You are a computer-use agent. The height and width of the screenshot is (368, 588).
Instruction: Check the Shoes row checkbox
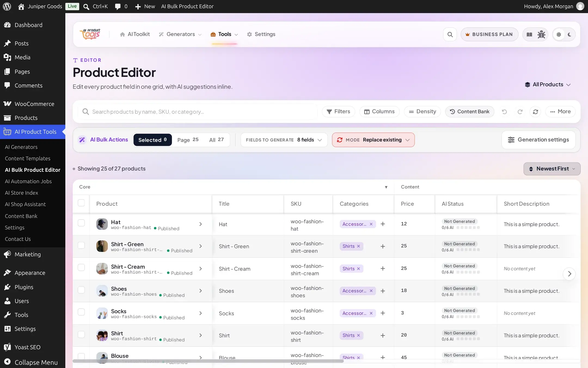click(x=81, y=290)
